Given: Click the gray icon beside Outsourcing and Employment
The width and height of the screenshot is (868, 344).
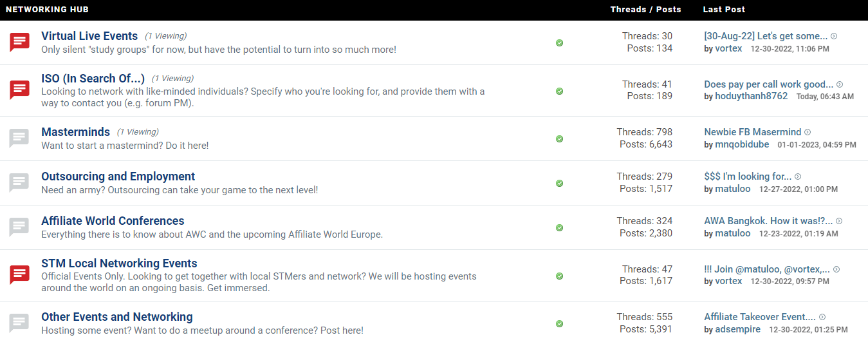Looking at the screenshot, I should pyautogui.click(x=20, y=183).
